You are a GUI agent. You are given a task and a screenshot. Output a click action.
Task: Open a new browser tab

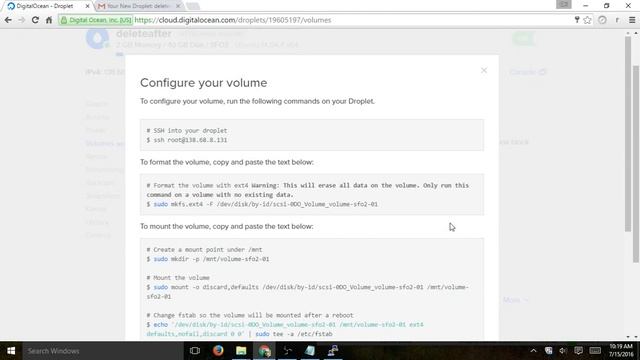tap(192, 6)
